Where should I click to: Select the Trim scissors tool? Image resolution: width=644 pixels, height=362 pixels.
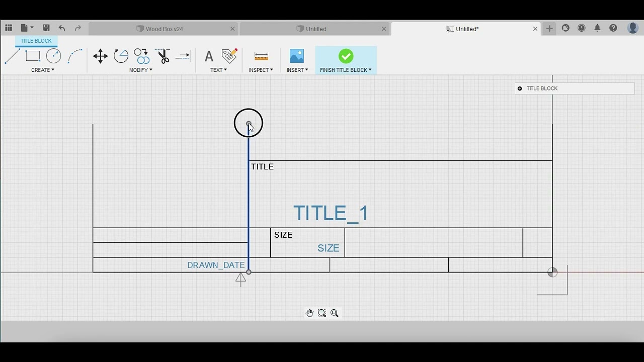[x=163, y=56]
